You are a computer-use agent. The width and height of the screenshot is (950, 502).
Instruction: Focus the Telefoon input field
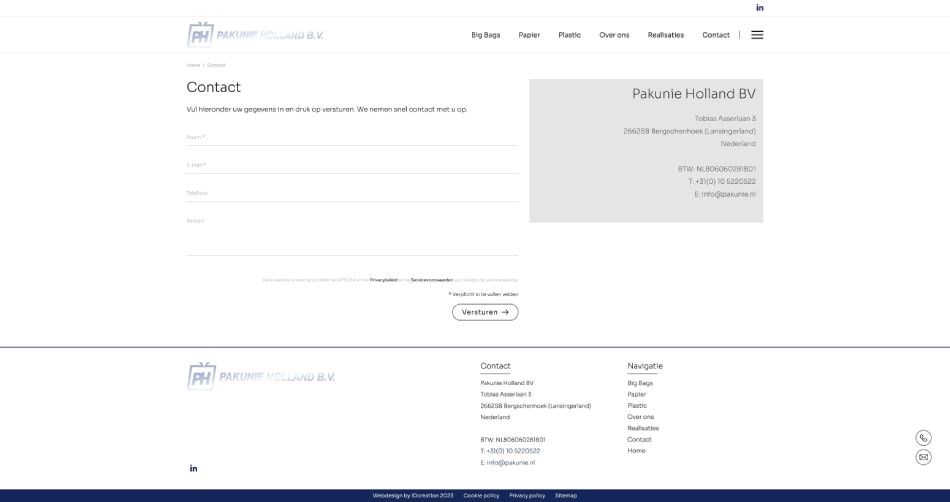[x=353, y=193]
